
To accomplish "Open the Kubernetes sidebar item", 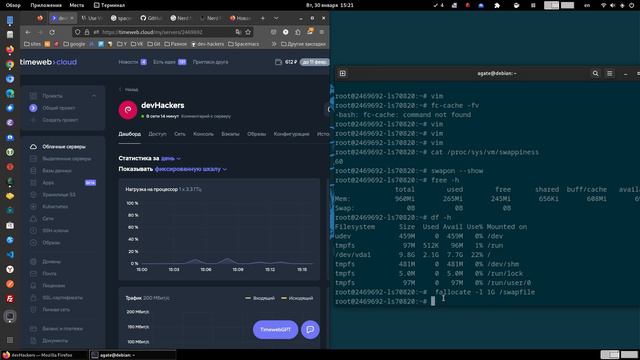I will tap(55, 207).
